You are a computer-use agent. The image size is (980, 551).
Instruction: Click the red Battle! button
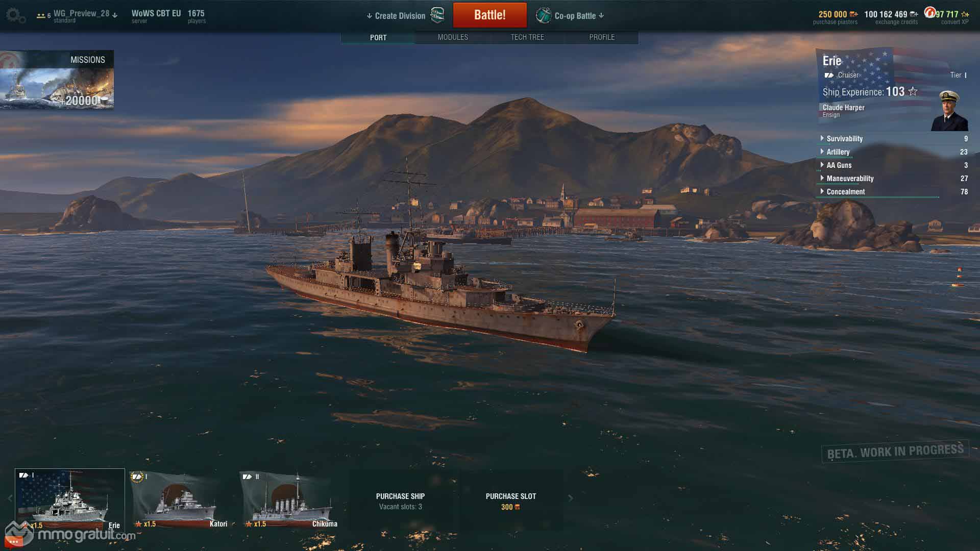click(490, 15)
